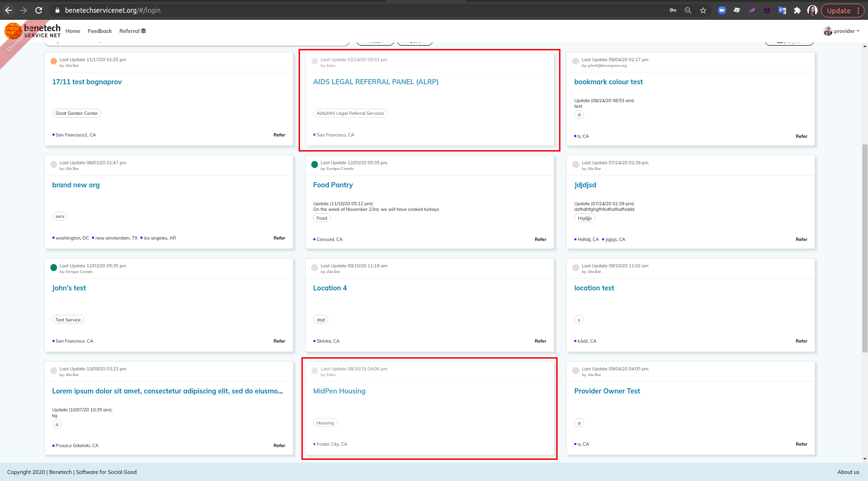The height and width of the screenshot is (481, 868).
Task: Open the Provider Owner Test record
Action: pos(607,391)
